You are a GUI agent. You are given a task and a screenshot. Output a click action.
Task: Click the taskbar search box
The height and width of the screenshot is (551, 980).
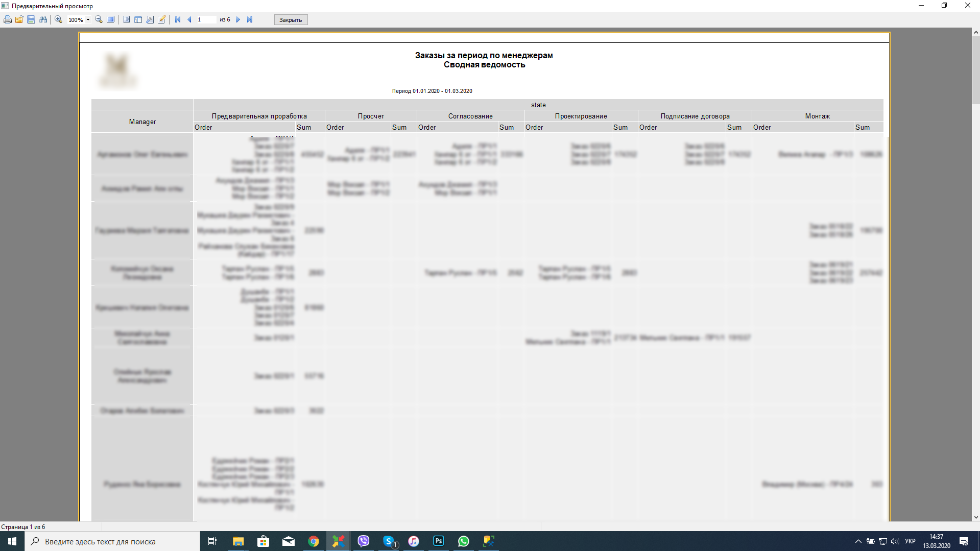(x=112, y=541)
